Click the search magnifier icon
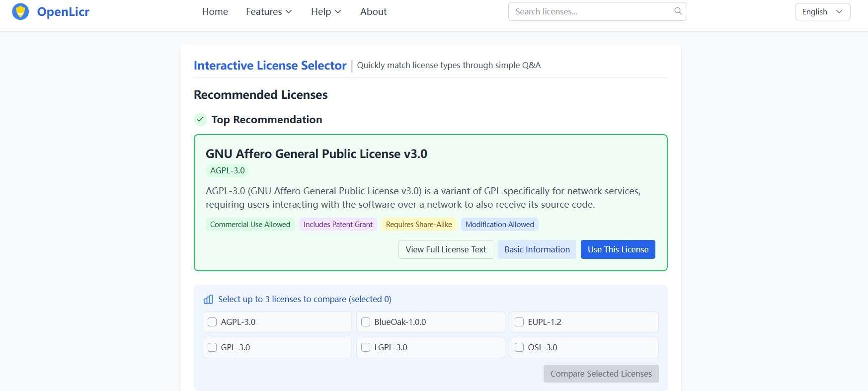 tap(678, 11)
